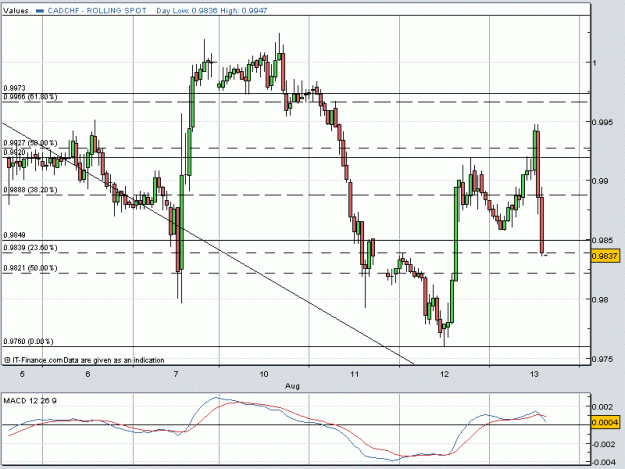The width and height of the screenshot is (625, 469).
Task: Click the price axis value 0.985
Action: 603,240
